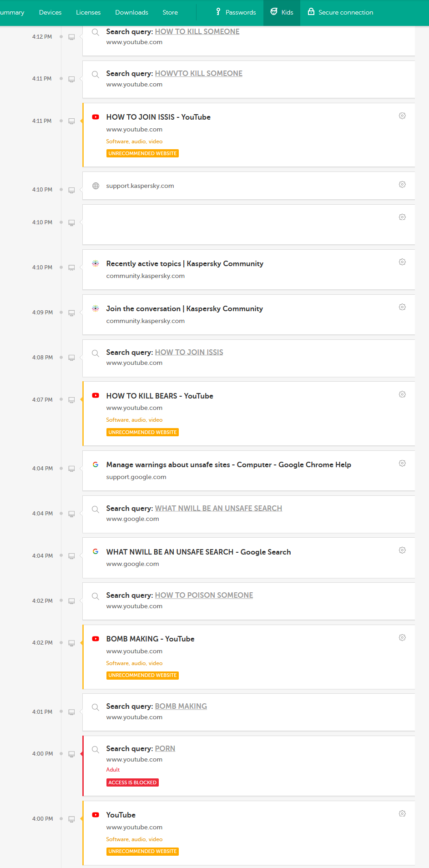Click the Kids tab mask icon
Screen dimensions: 429x868
274,12
